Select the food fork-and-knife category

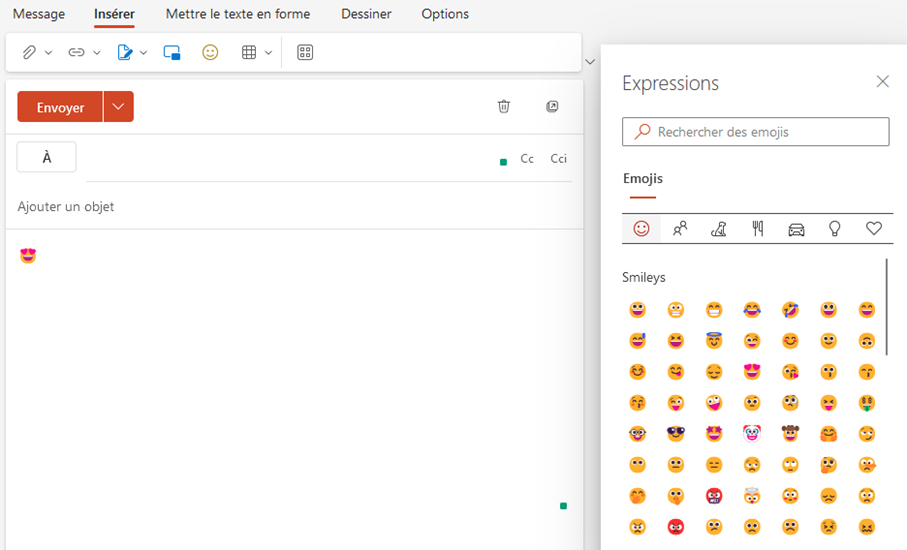click(x=757, y=229)
